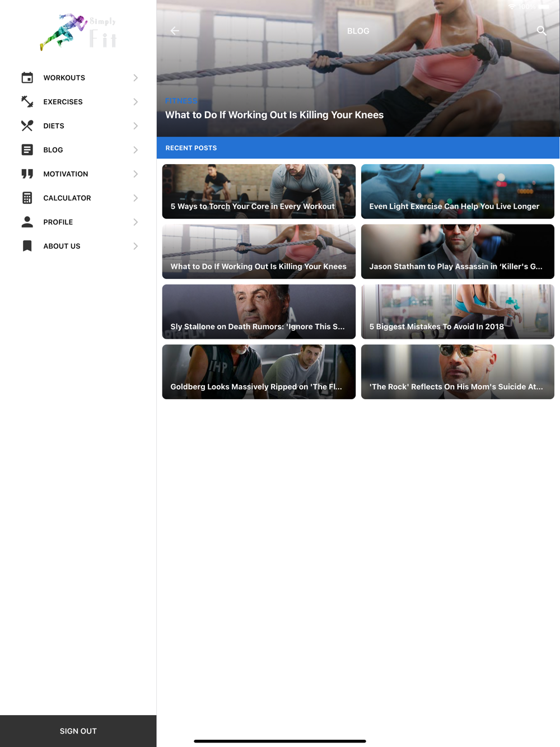Open 'Even Light Exercise' post card

coord(458,191)
